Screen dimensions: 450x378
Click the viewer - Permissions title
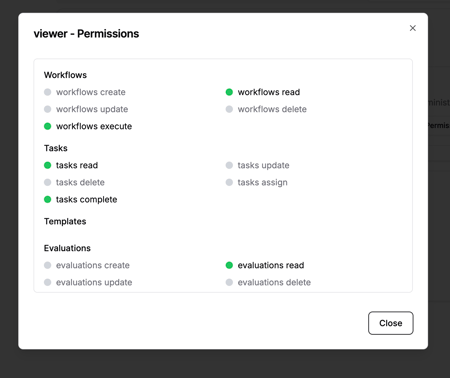[x=86, y=34]
